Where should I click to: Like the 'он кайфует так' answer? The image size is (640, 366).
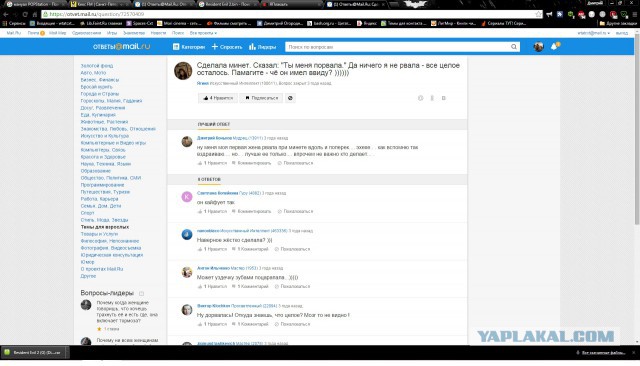click(212, 211)
